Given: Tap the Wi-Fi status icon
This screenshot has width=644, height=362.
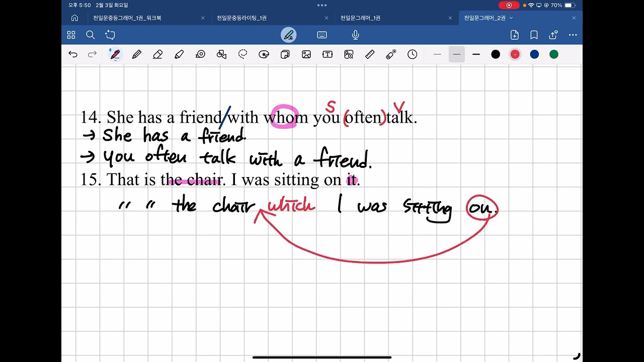Looking at the screenshot, I should click(531, 5).
